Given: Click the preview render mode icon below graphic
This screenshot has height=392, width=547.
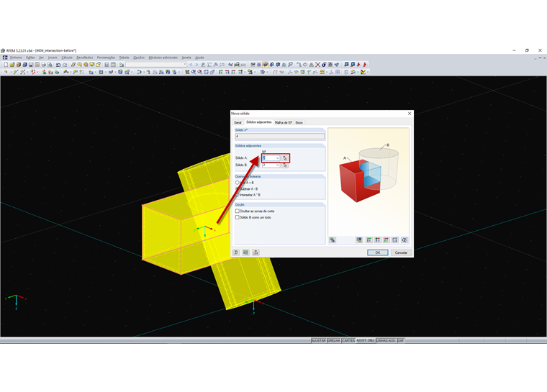Looking at the screenshot, I should point(333,240).
